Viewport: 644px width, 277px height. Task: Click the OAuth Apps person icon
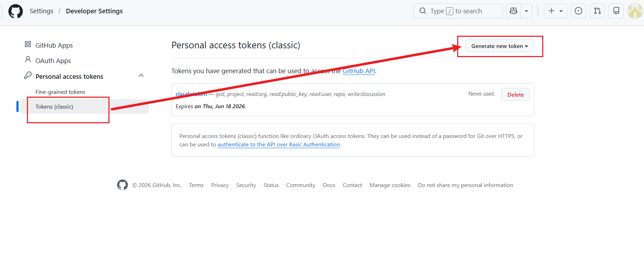click(x=28, y=60)
